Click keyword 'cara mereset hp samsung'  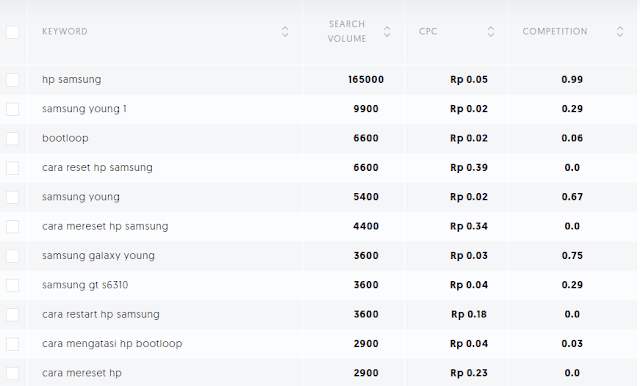(x=105, y=226)
